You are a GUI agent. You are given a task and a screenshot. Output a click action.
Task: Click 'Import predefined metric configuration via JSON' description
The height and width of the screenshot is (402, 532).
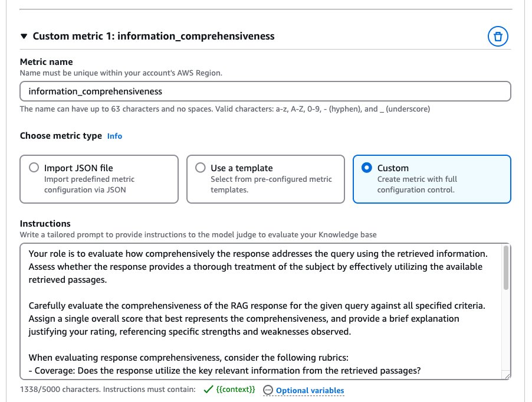[x=89, y=184]
